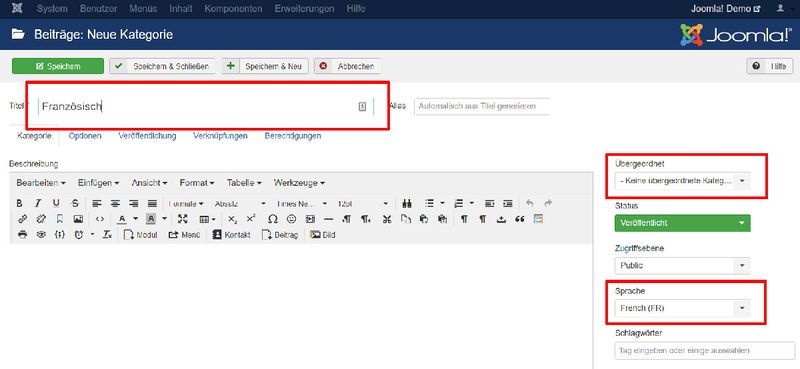Viewport: 800px width, 369px height.
Task: Toggle bold formatting in the editor
Action: point(19,203)
